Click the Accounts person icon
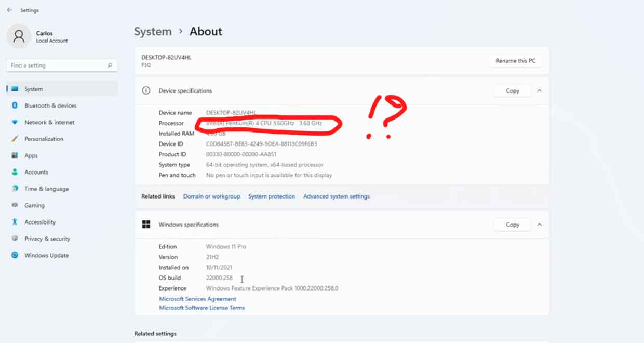Viewport: 644px width, 343px height. pos(15,172)
